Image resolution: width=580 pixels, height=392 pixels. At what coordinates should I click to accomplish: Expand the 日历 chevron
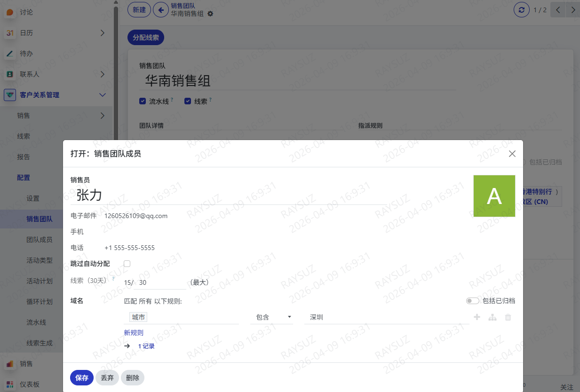tap(103, 33)
